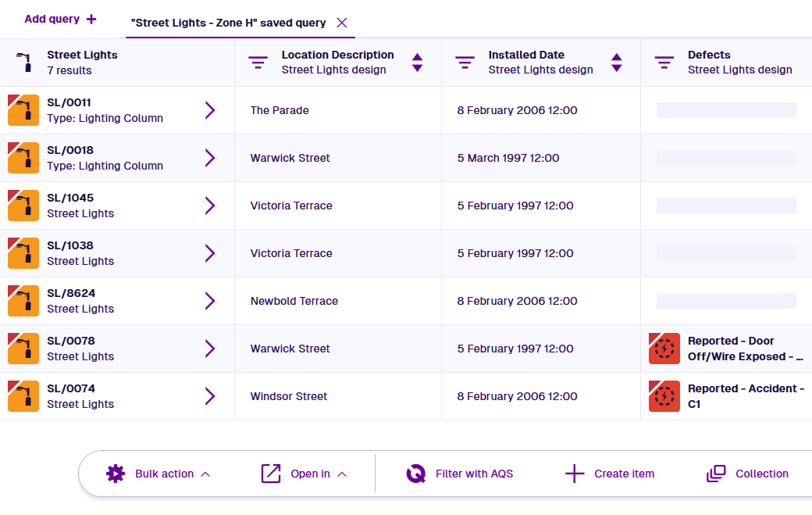Click the filter icon on Defects column

point(664,63)
